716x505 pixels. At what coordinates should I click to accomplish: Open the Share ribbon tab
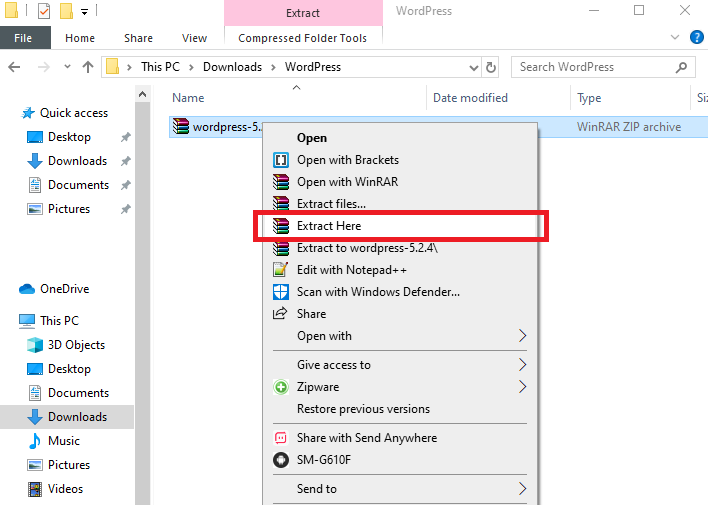(x=138, y=38)
